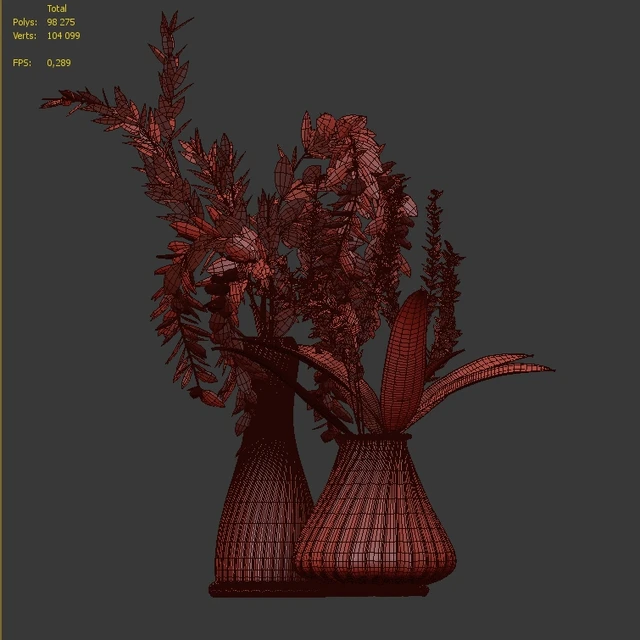Click the FPS value '0,289'

pos(59,63)
